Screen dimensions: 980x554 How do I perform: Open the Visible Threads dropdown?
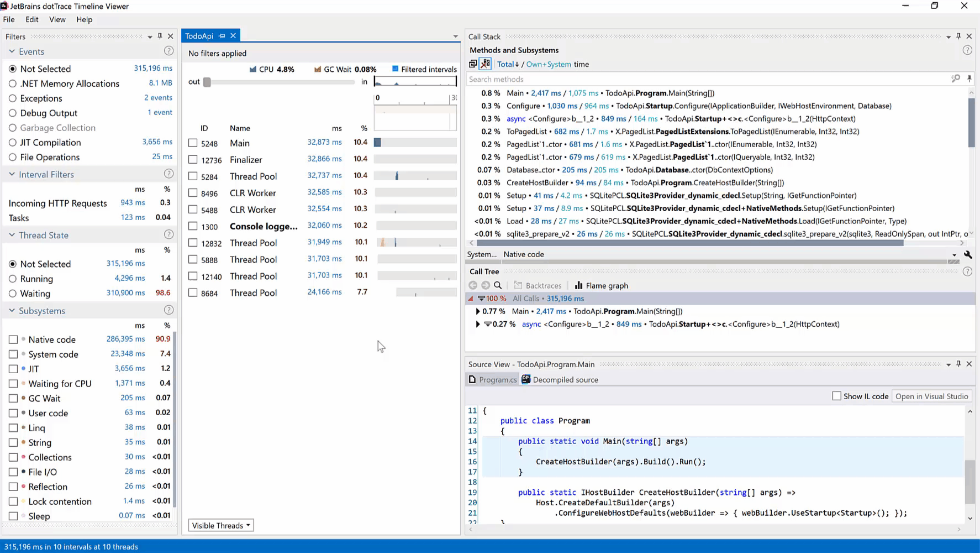point(221,526)
